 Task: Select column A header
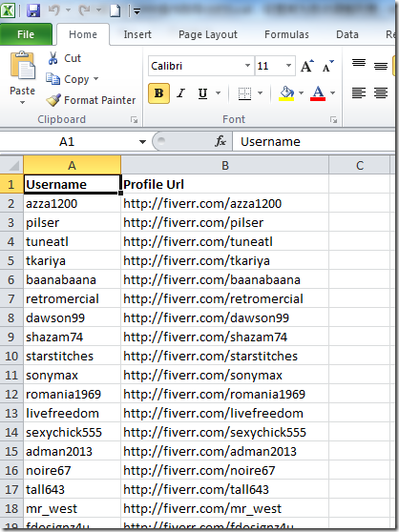point(72,165)
